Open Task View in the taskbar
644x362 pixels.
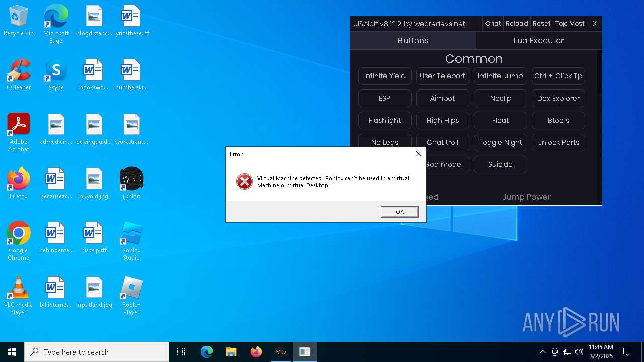point(181,352)
